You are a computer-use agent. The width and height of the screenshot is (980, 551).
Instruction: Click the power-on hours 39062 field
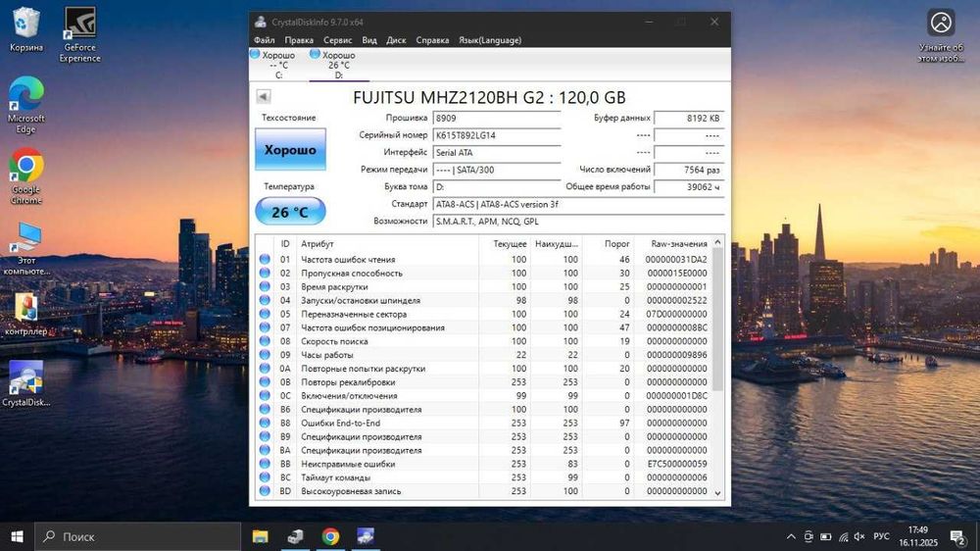click(x=689, y=187)
